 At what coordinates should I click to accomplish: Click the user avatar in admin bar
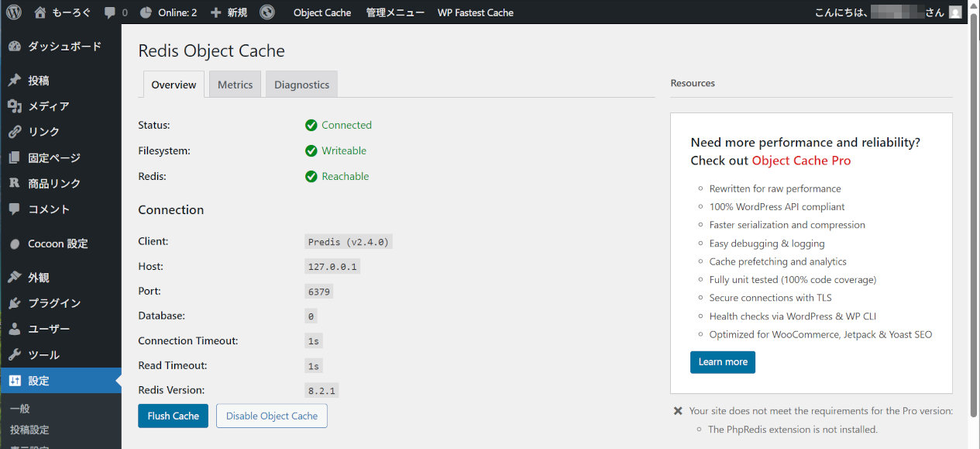tap(955, 12)
